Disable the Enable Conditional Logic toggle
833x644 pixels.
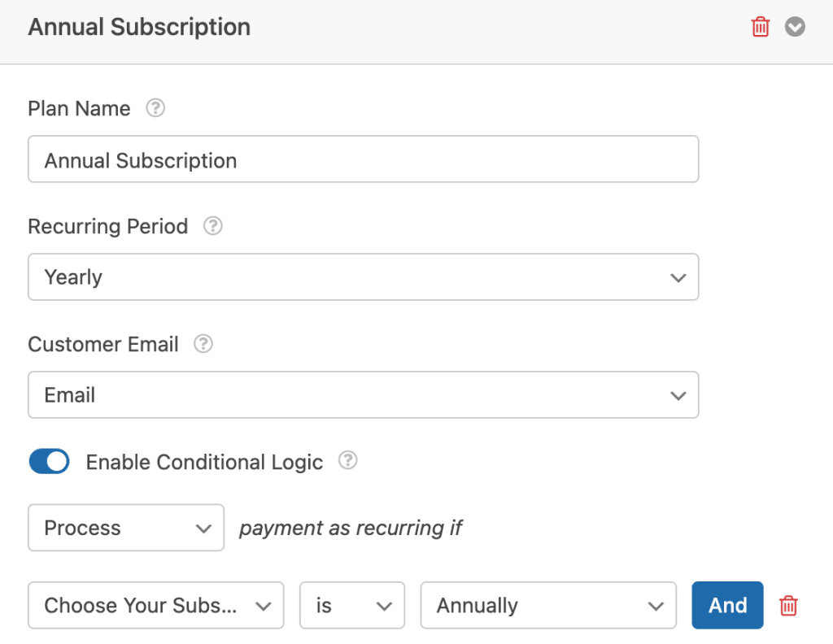coord(49,461)
